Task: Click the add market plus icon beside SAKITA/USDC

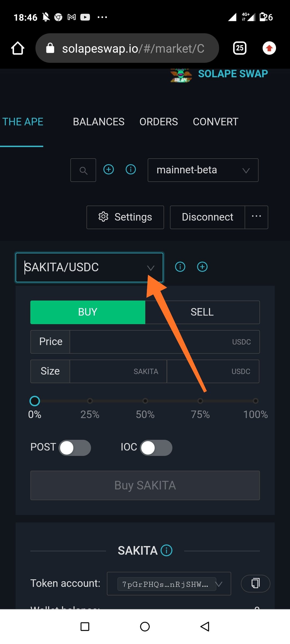Action: click(202, 267)
